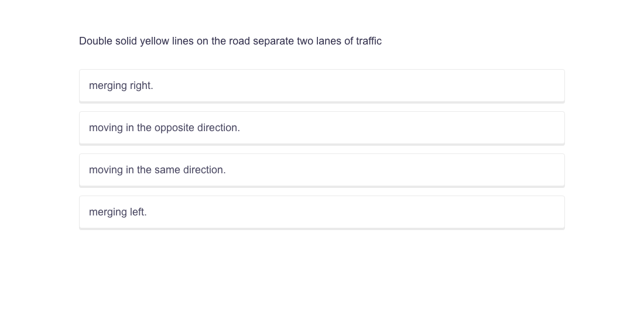
Task: Click the question text about double yellow lines
Action: pos(230,41)
